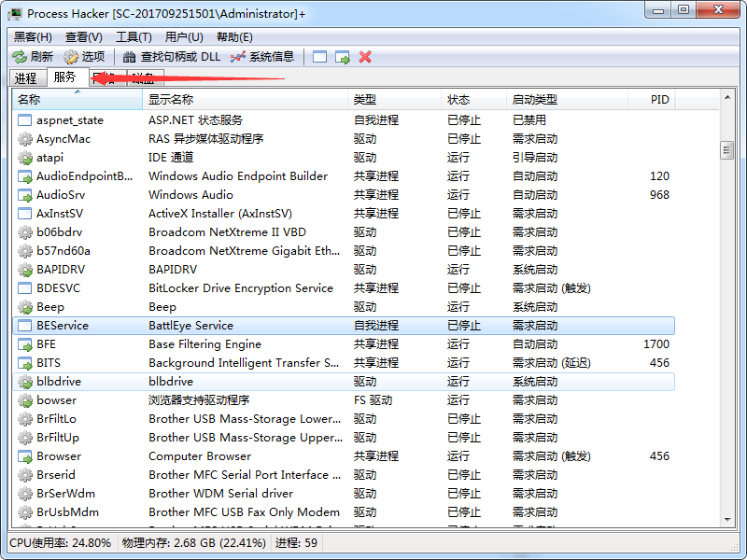
Task: Sort list by the 名称 column header
Action: [75, 100]
